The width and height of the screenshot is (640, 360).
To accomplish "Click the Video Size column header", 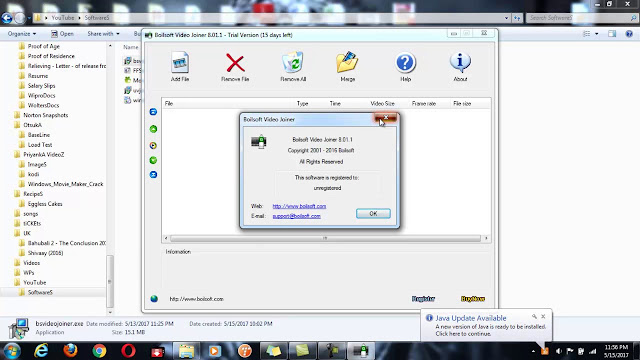I will (382, 104).
